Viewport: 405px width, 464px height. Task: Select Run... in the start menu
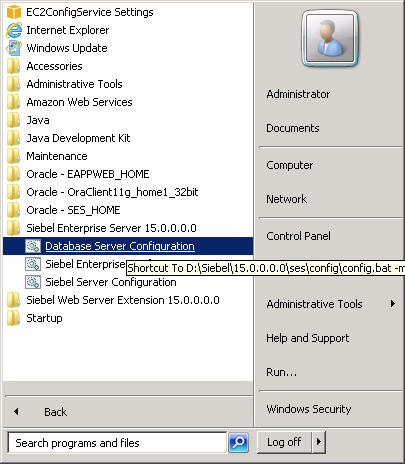[281, 372]
